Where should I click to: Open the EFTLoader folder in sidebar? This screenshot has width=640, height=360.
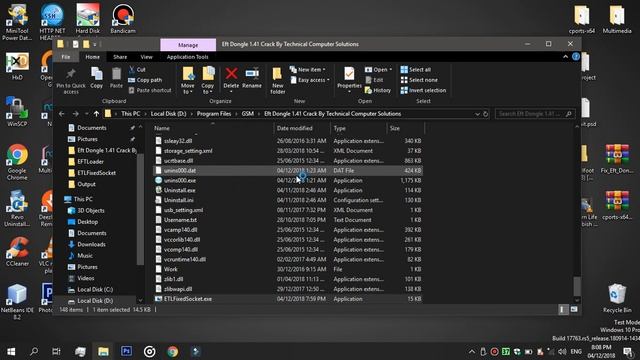point(90,162)
